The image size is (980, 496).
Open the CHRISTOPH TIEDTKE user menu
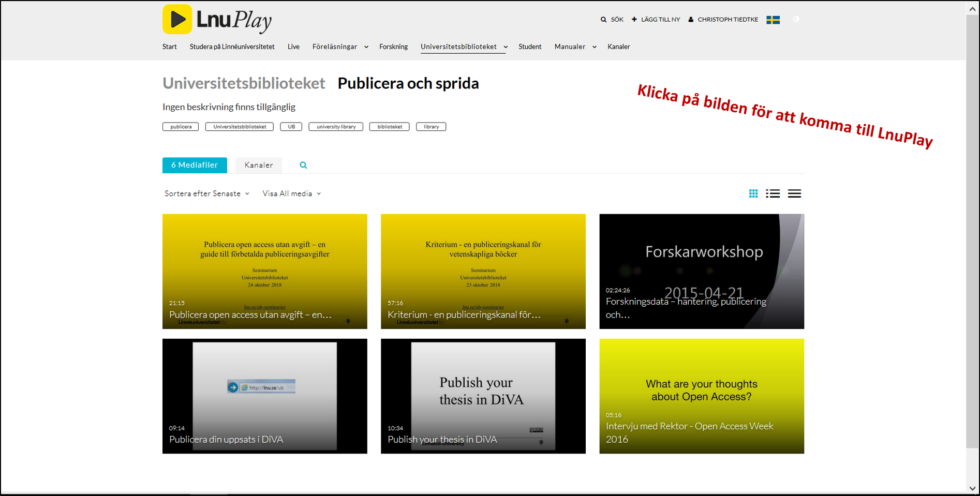727,20
